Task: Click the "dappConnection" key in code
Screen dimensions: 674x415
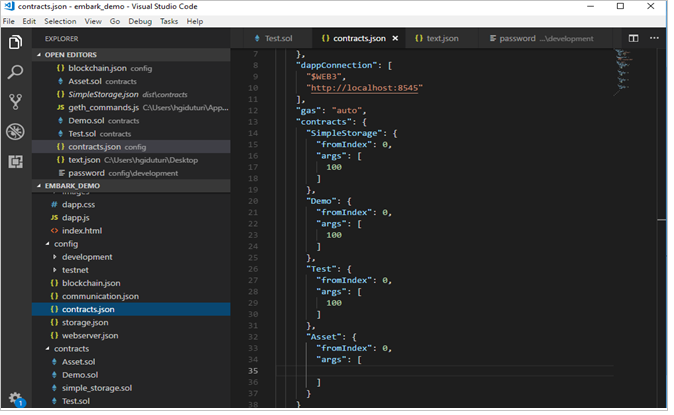Action: (339, 66)
